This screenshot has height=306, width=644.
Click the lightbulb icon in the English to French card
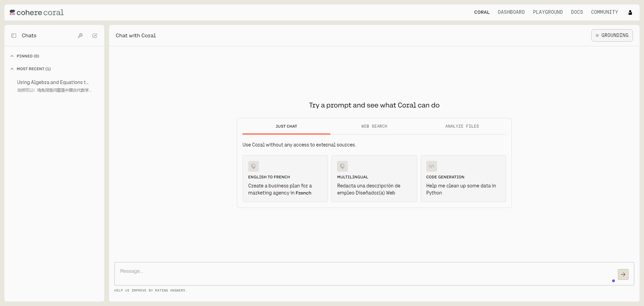(254, 166)
